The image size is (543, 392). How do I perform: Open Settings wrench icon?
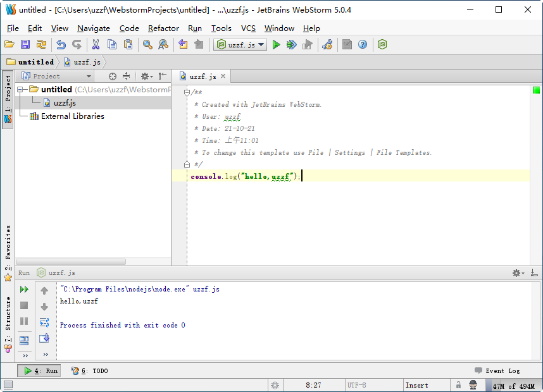(x=327, y=45)
